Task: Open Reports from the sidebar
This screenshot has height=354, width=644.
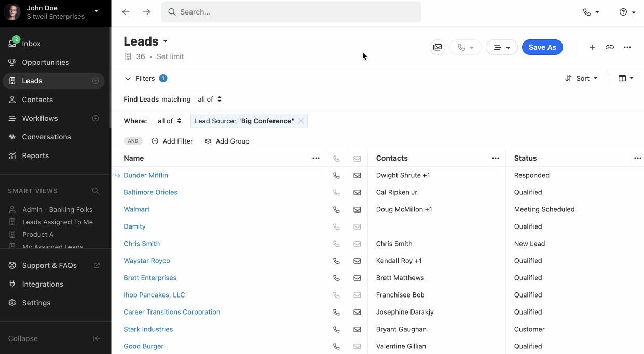Action: pos(35,155)
